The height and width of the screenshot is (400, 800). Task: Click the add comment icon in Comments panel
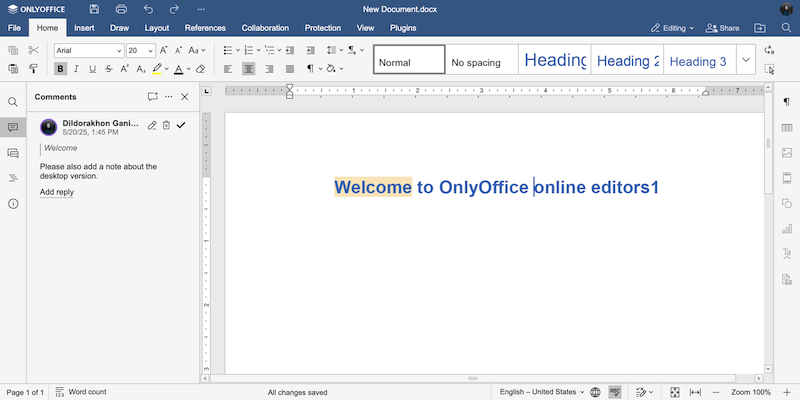(152, 97)
